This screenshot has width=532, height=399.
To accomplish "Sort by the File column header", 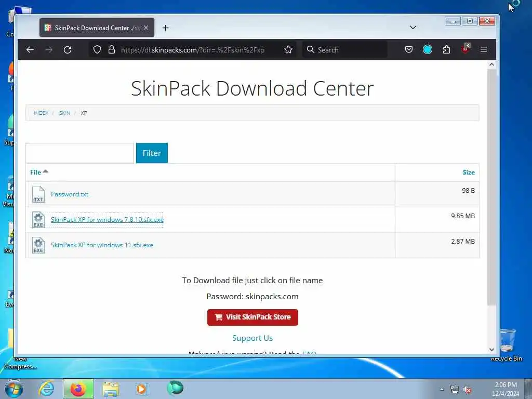I will [x=39, y=172].
